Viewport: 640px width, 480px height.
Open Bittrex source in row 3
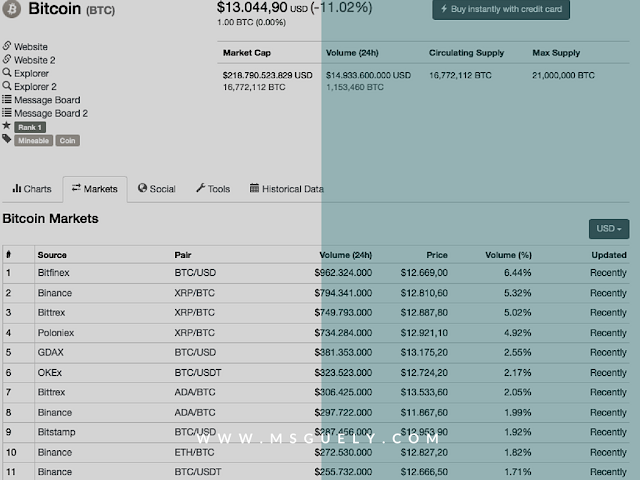(x=51, y=313)
